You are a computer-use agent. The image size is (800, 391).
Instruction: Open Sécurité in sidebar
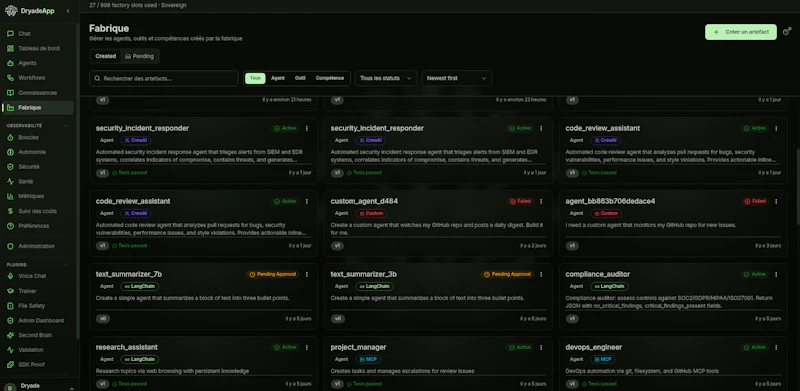[x=38, y=167]
